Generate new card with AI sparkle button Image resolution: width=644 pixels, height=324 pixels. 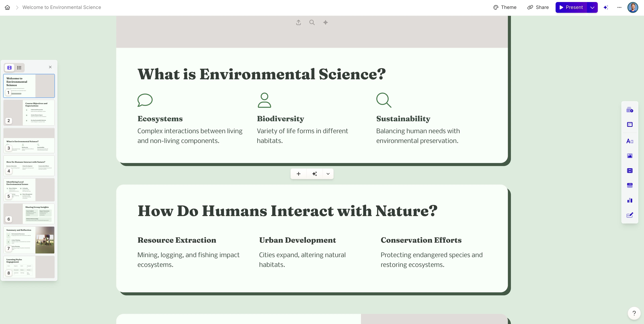[315, 174]
